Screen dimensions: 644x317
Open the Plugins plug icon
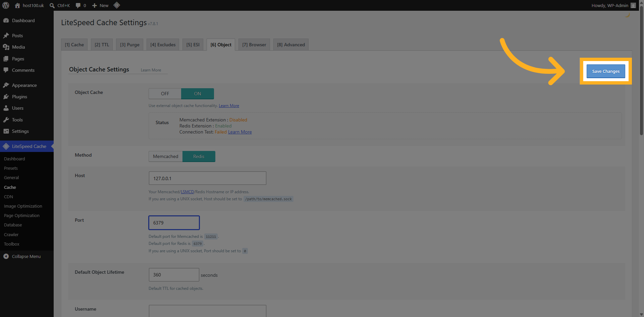click(6, 97)
